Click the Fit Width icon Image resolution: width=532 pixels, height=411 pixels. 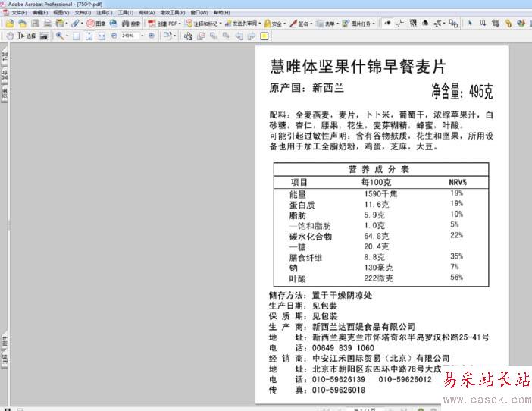click(x=102, y=36)
